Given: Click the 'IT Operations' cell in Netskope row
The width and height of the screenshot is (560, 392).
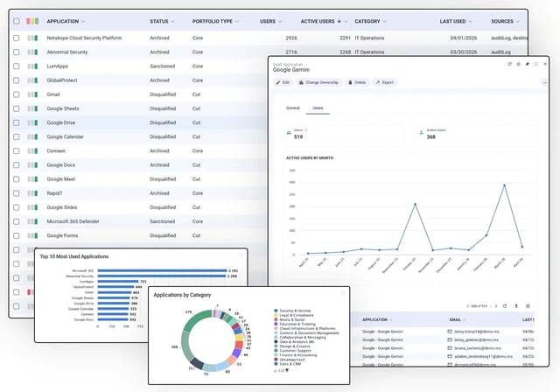Looking at the screenshot, I should point(369,38).
